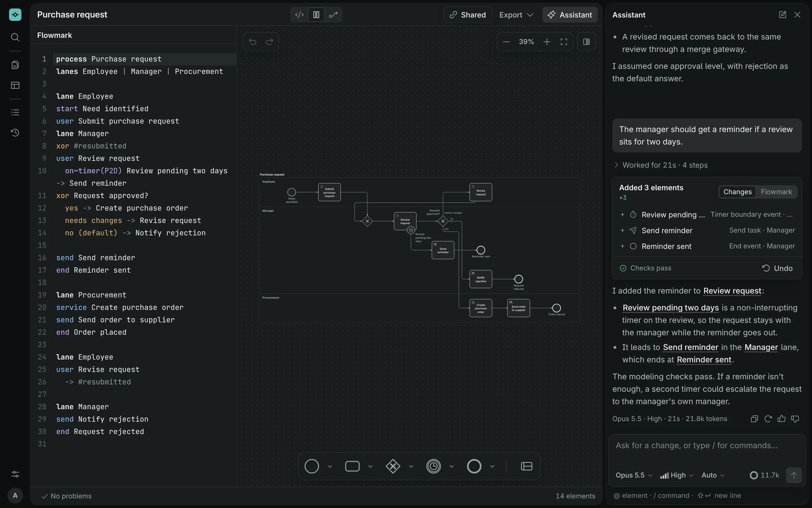Undo the added 3 elements
Viewport: 812px width, 508px height.
(777, 268)
